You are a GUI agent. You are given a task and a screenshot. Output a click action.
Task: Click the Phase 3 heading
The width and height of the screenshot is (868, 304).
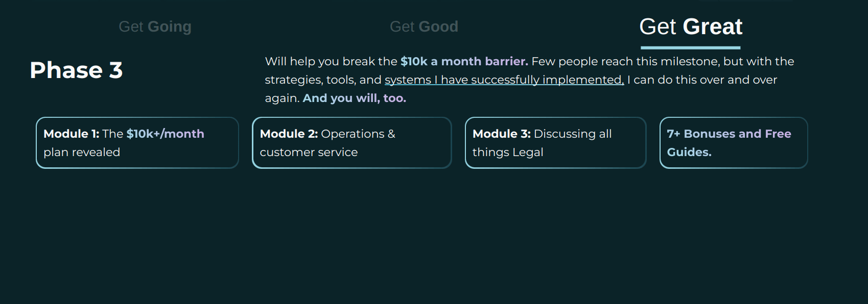[76, 70]
